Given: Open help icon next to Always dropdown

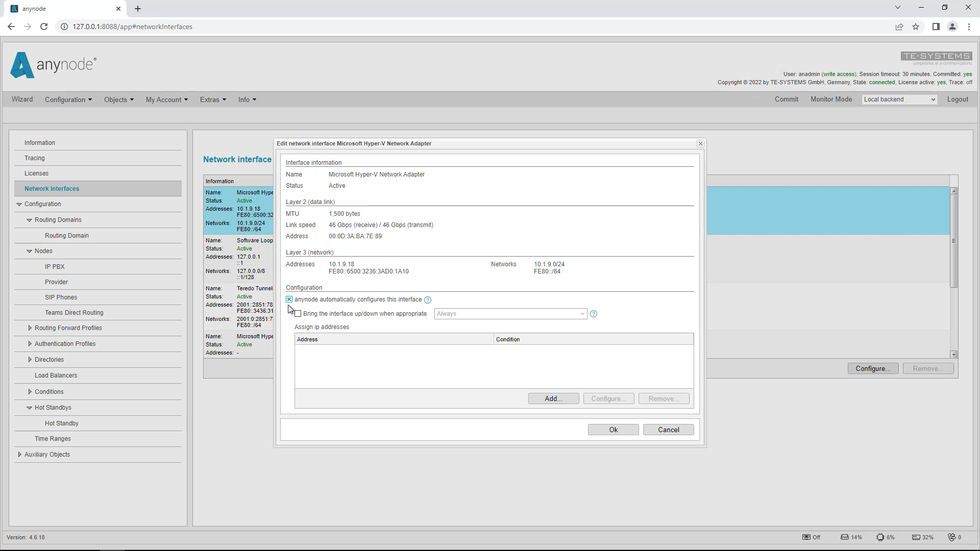Looking at the screenshot, I should (x=594, y=314).
